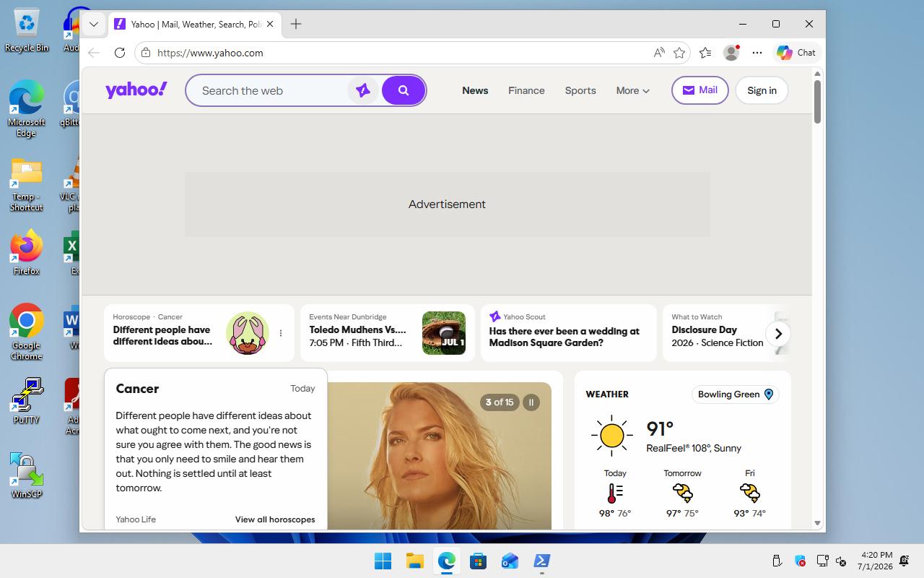924x578 pixels.
Task: Click the volume icon in system tray
Action: [841, 561]
